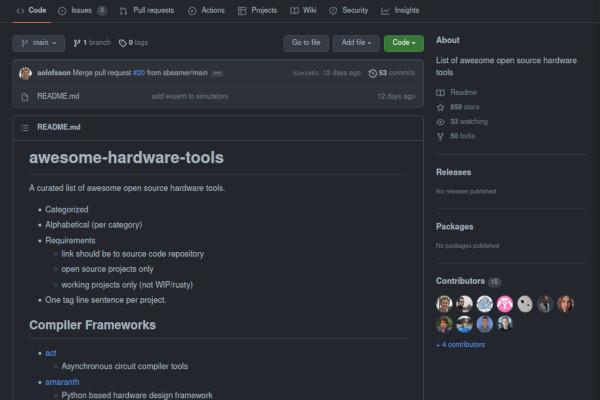Click the stars icon in About

pos(440,106)
